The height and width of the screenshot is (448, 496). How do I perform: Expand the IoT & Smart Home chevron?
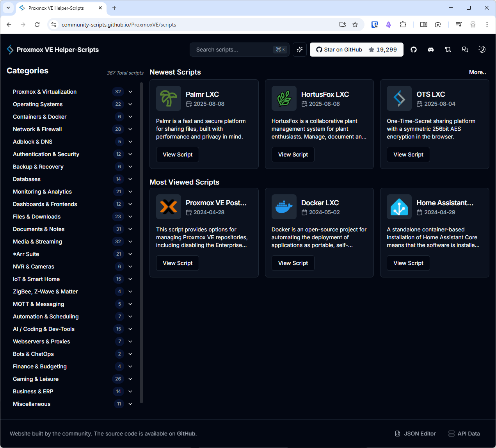click(130, 279)
